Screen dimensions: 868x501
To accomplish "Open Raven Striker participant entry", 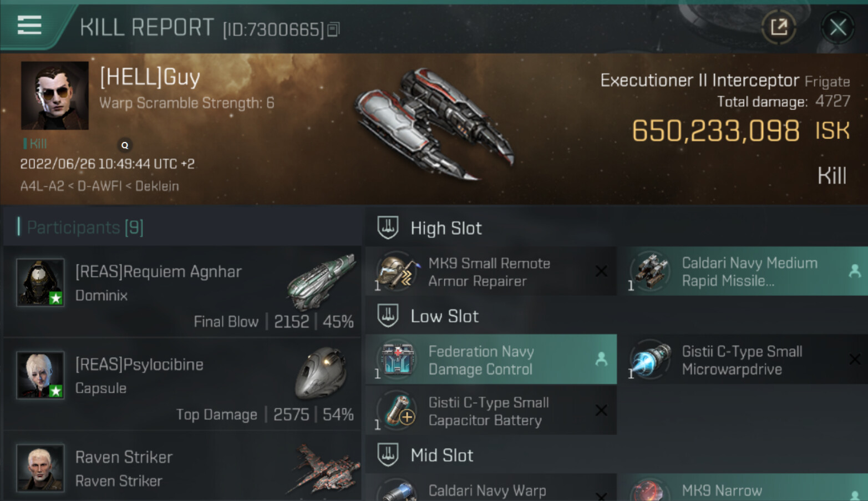I will [x=182, y=467].
